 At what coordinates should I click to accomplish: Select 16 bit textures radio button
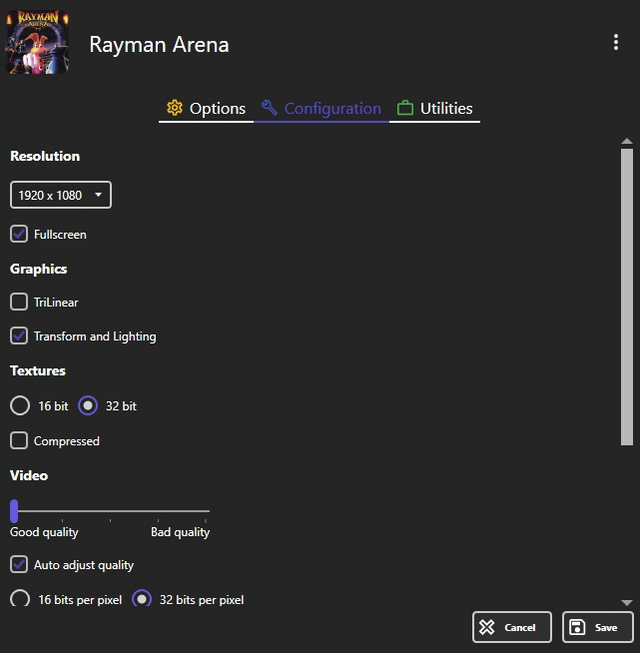click(20, 406)
